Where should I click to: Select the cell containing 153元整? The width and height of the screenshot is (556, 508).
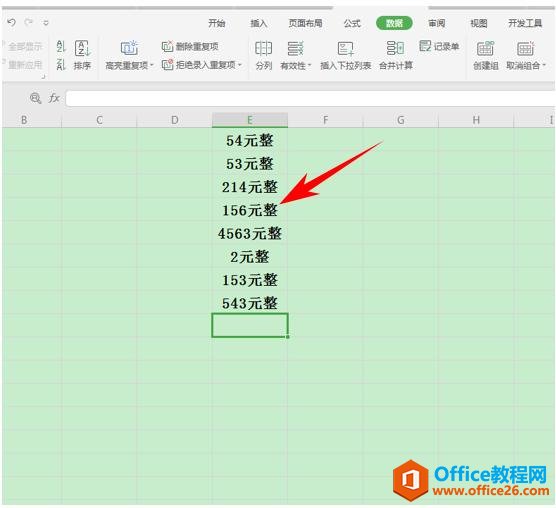coord(250,280)
